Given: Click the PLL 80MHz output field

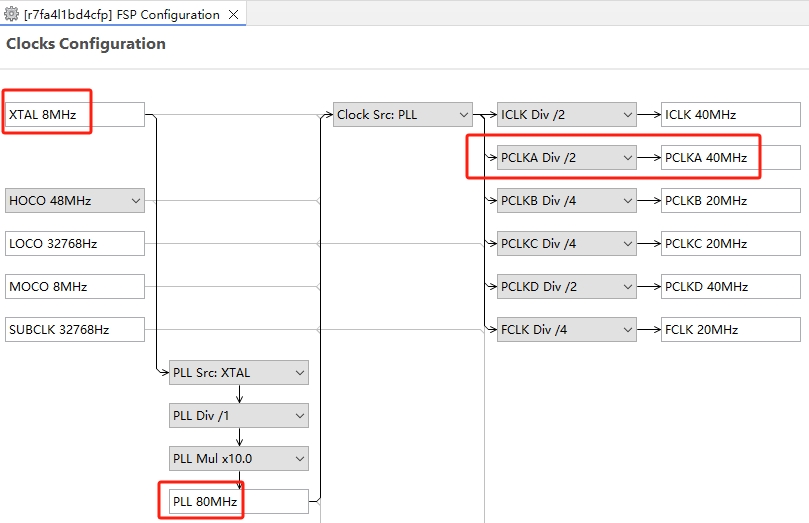Looking at the screenshot, I should coord(239,501).
